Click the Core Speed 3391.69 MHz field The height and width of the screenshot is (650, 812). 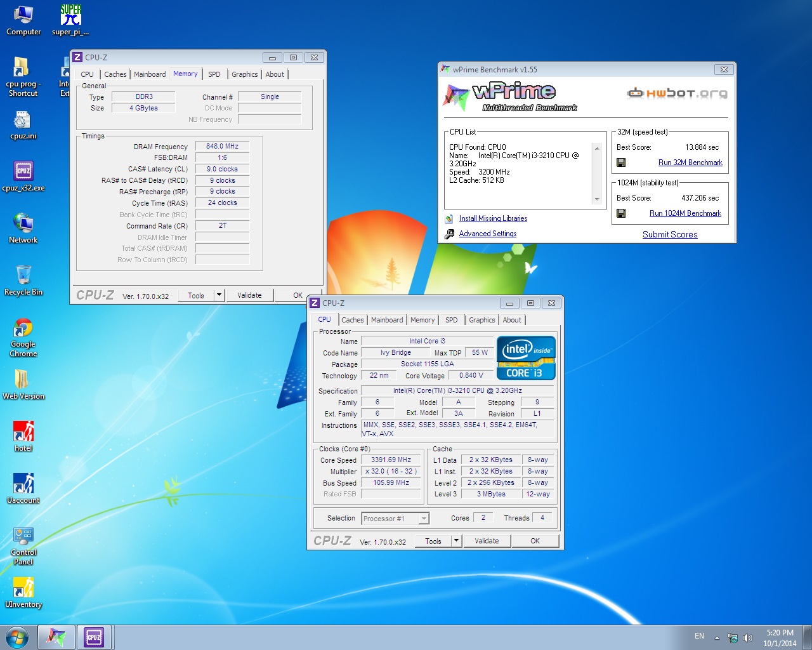pyautogui.click(x=391, y=460)
